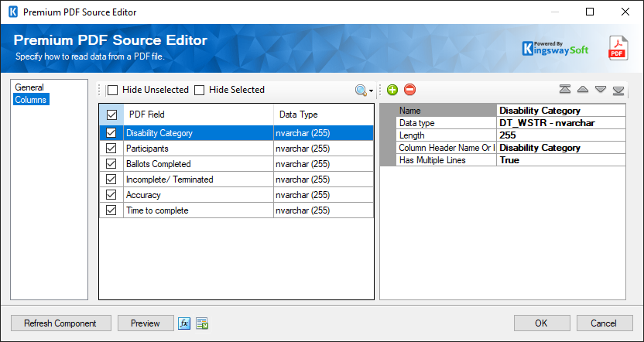Click the move to bottom arrow icon

pos(618,90)
